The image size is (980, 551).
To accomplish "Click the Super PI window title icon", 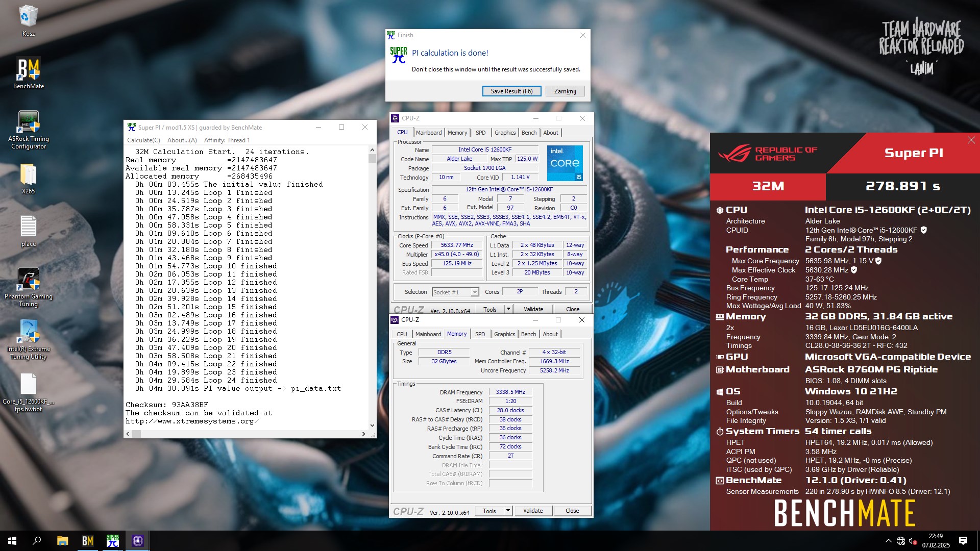I will pos(132,127).
